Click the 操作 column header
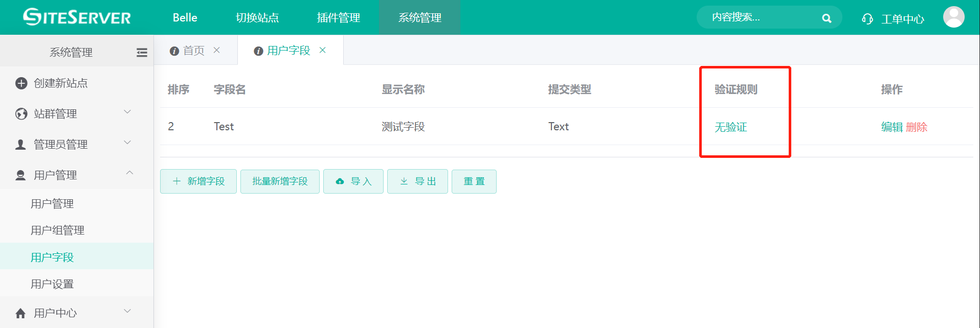The image size is (980, 328). coord(892,89)
